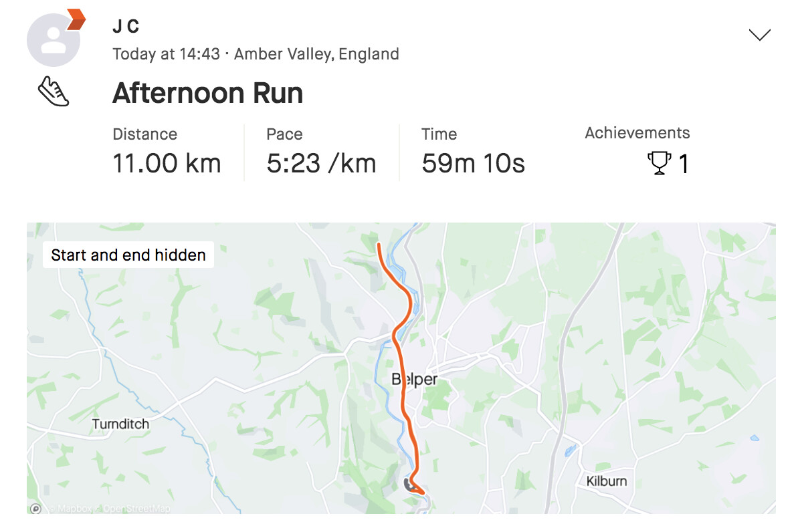
Task: Click the 11.00 km distance stat
Action: [167, 164]
